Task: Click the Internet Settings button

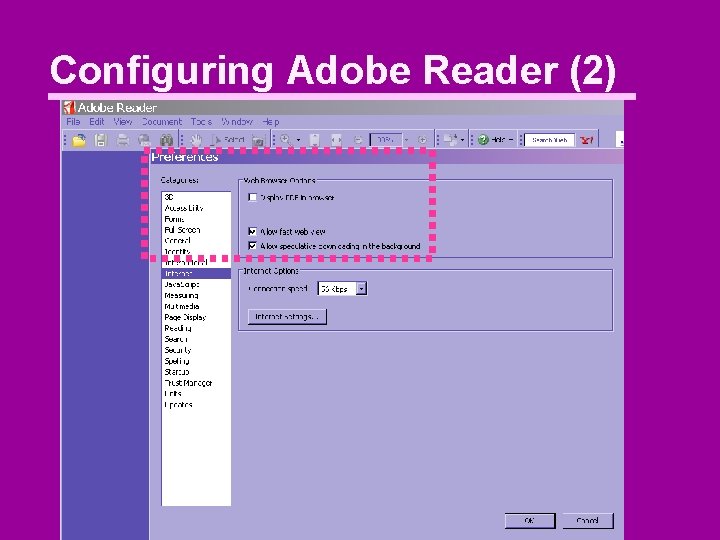Action: pos(287,316)
